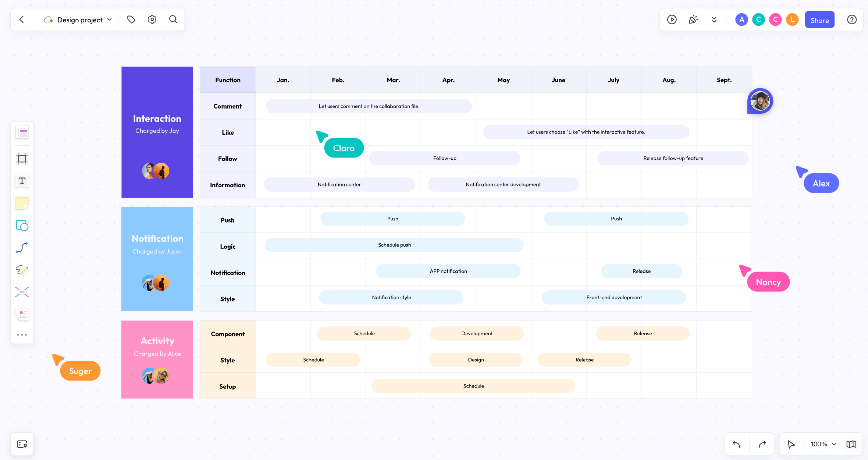
Task: Select the Tags icon in toolbar
Action: pos(131,19)
